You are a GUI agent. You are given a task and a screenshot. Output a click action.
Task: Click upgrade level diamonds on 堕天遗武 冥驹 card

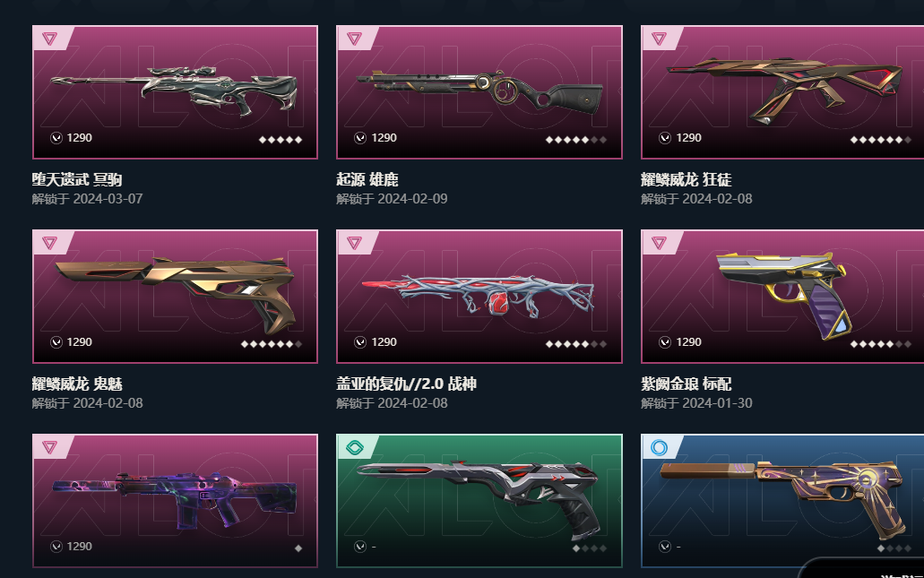tap(281, 140)
